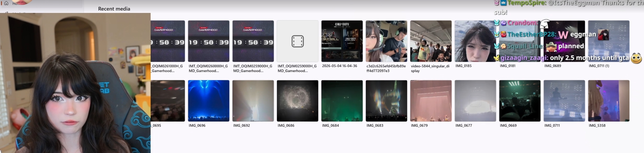Select the file name '2026-05-04 16-04-36'
The height and width of the screenshot is (153, 644).
(340, 66)
